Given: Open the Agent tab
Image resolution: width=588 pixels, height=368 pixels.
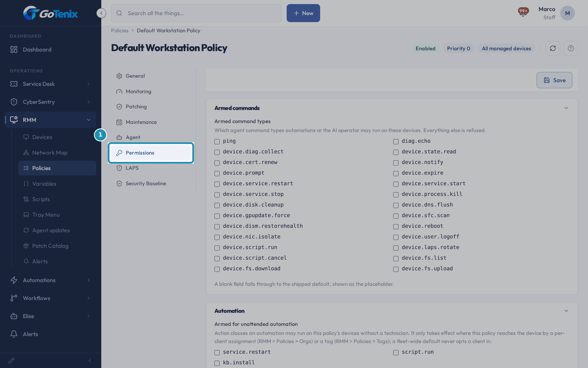Looking at the screenshot, I should [151, 137].
